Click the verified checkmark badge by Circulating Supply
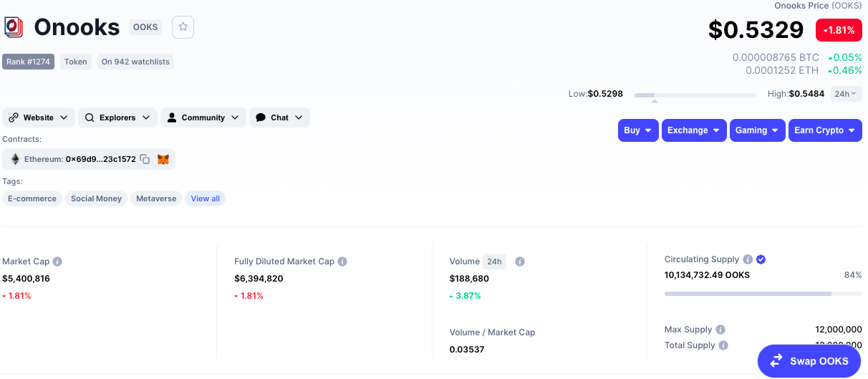This screenshot has width=868, height=379. click(x=761, y=259)
